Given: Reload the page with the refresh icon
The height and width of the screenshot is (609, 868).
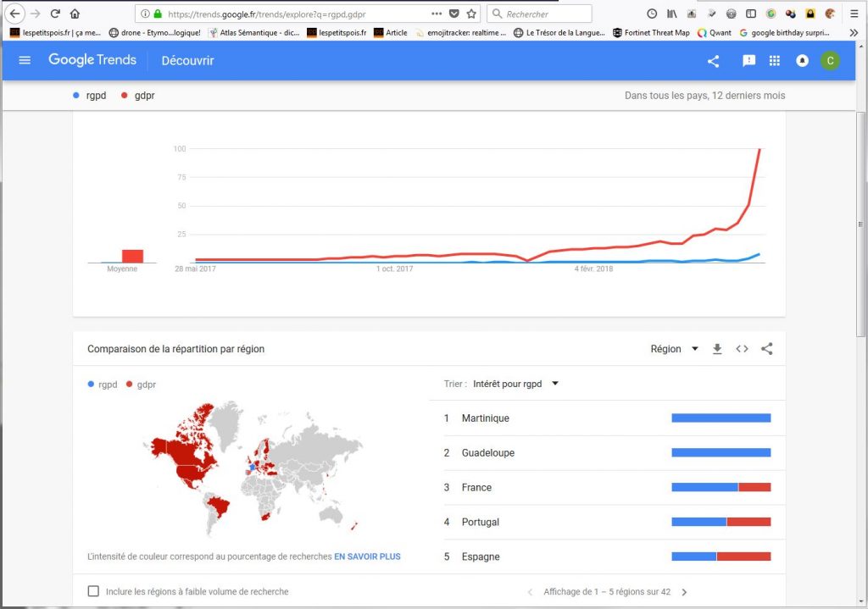Looking at the screenshot, I should click(x=55, y=14).
